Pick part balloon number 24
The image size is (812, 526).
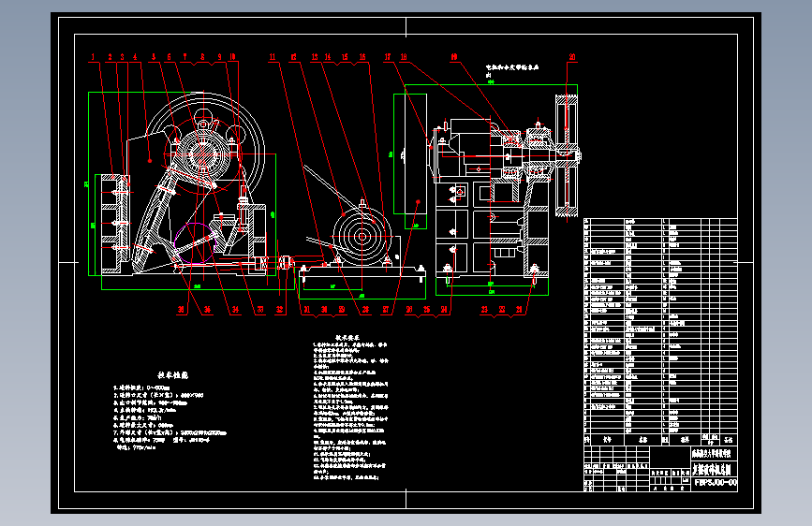(x=444, y=310)
